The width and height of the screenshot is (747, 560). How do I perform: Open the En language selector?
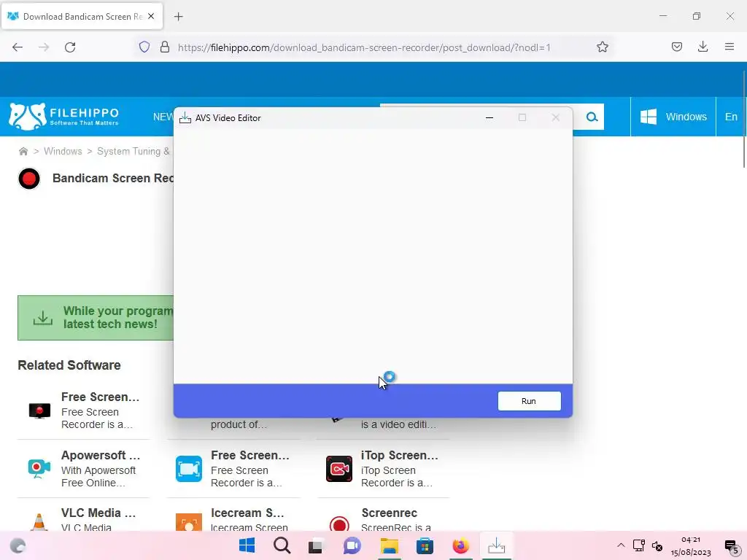[731, 117]
